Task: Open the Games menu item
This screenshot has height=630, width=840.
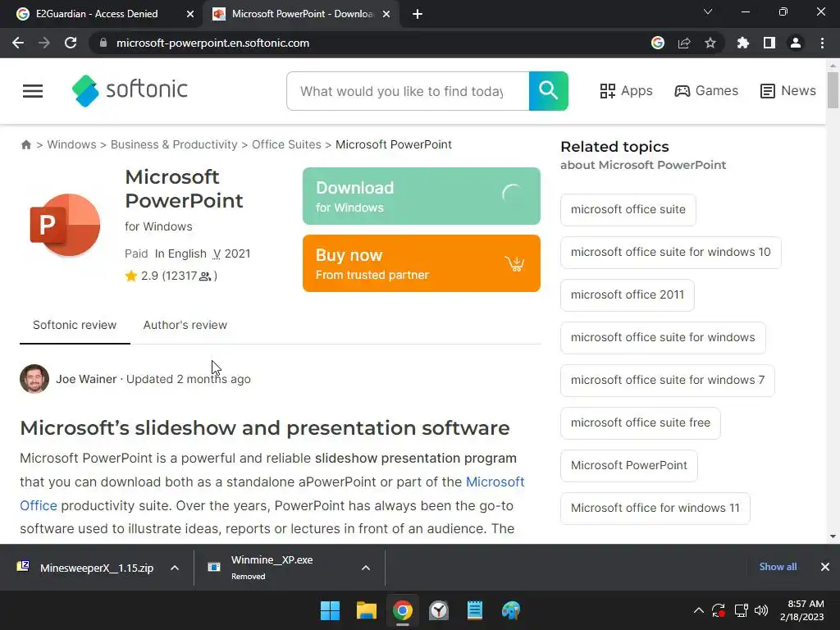Action: tap(706, 91)
